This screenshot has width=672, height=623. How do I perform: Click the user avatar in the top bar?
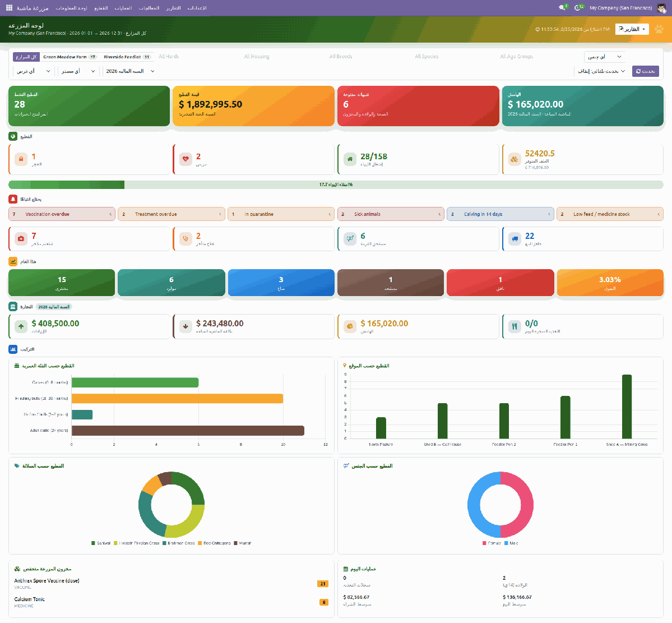[661, 8]
